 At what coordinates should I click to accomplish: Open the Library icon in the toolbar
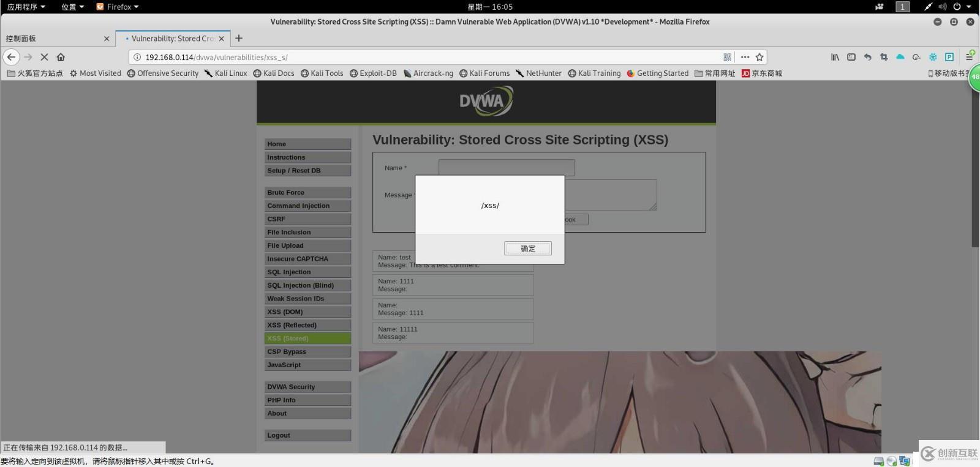835,57
